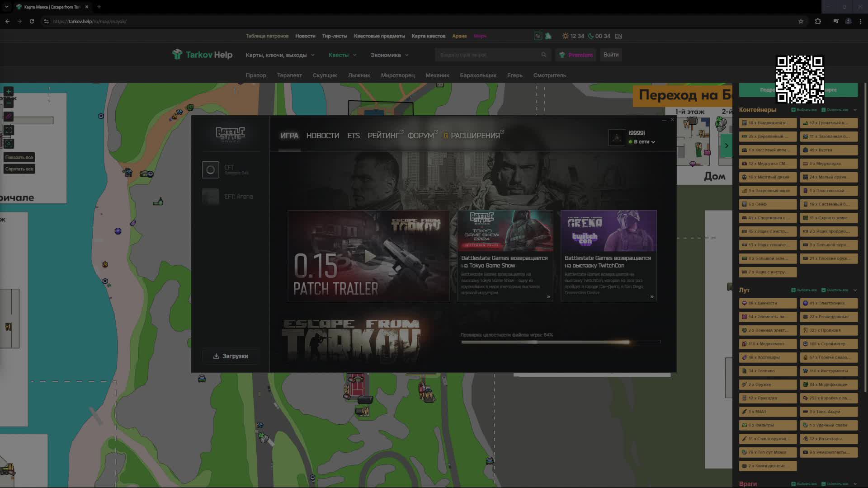Click the pink link icon on map controls

8,117
